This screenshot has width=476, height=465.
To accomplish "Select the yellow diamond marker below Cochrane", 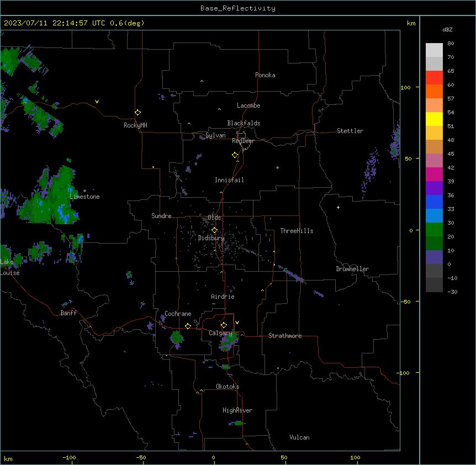I will pyautogui.click(x=188, y=326).
